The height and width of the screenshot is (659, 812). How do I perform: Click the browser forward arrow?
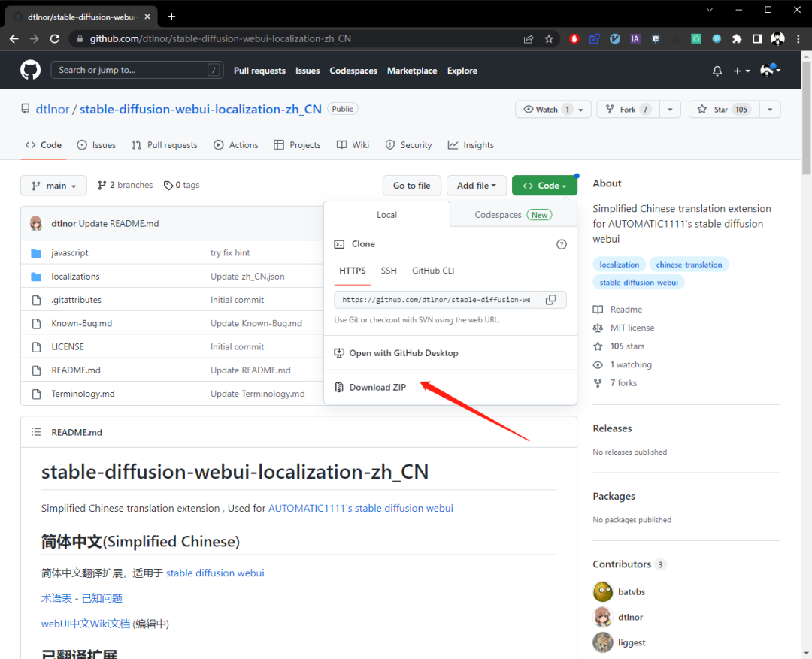point(34,39)
